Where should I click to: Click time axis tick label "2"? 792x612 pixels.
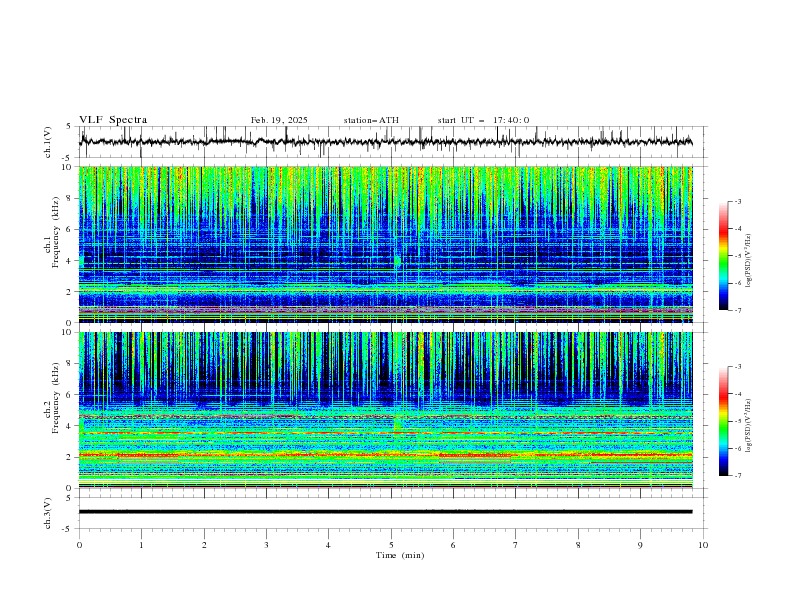pyautogui.click(x=204, y=545)
